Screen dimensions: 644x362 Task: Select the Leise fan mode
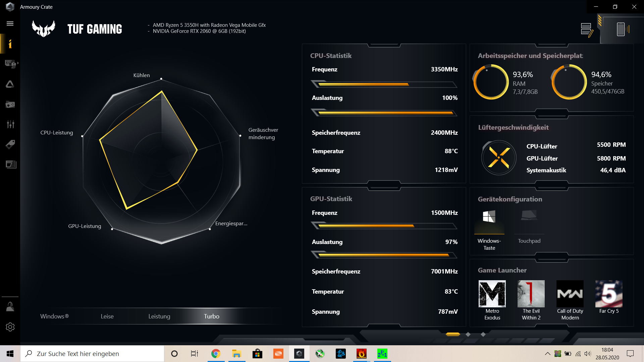coord(107,316)
